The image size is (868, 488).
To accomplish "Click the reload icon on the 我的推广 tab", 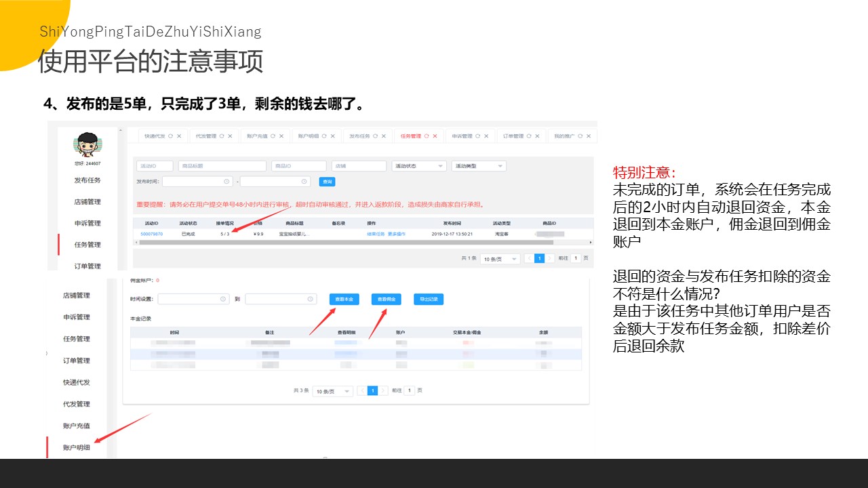I will click(x=580, y=136).
